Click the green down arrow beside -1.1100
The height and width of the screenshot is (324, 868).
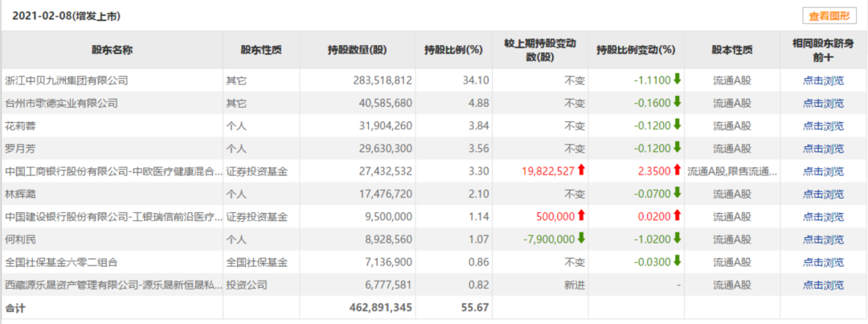pos(677,80)
